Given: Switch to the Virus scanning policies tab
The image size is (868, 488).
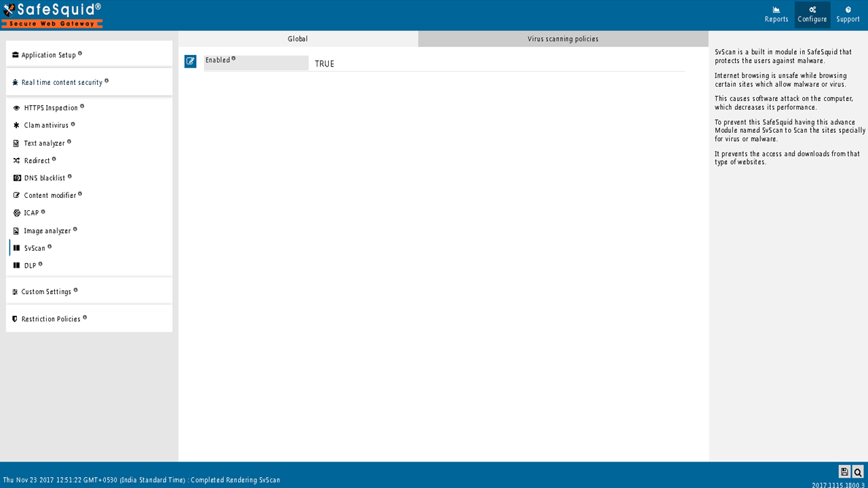Looking at the screenshot, I should tap(563, 39).
